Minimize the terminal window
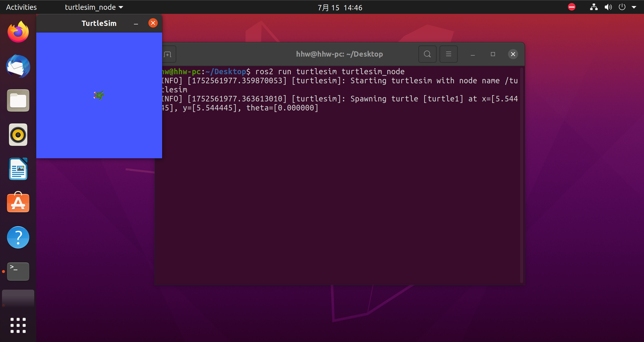The height and width of the screenshot is (342, 644). click(x=473, y=54)
